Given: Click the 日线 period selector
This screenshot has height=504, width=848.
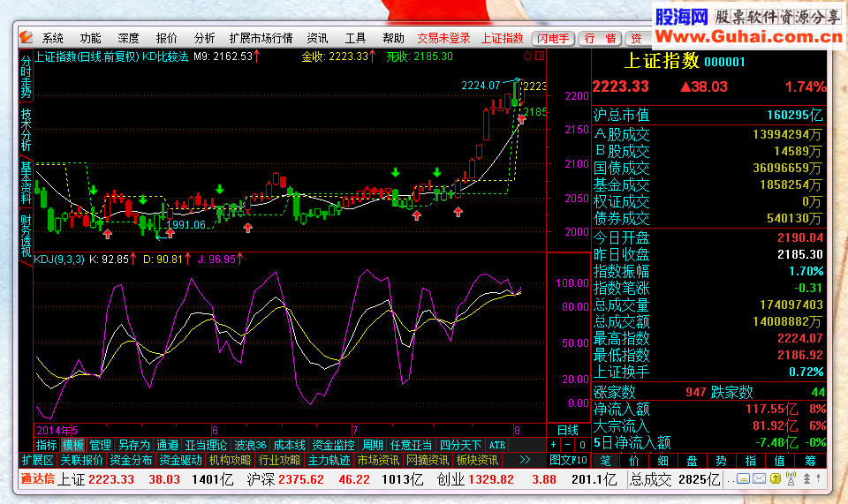Looking at the screenshot, I should coord(568,430).
